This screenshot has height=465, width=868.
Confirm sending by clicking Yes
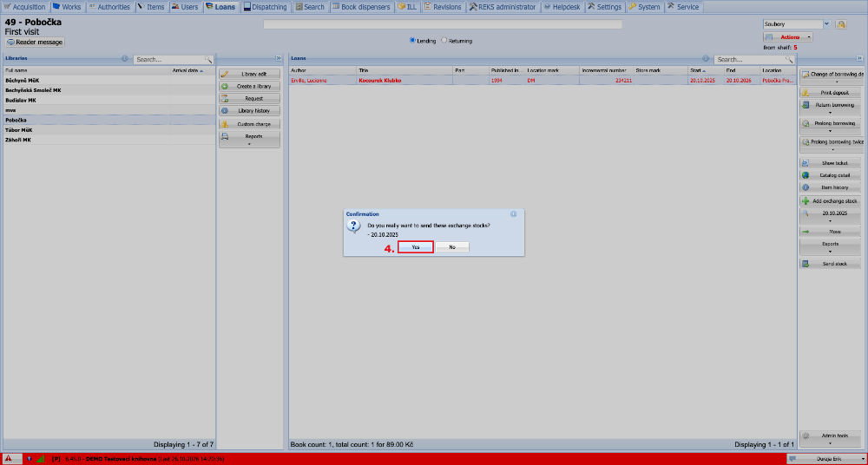point(415,247)
